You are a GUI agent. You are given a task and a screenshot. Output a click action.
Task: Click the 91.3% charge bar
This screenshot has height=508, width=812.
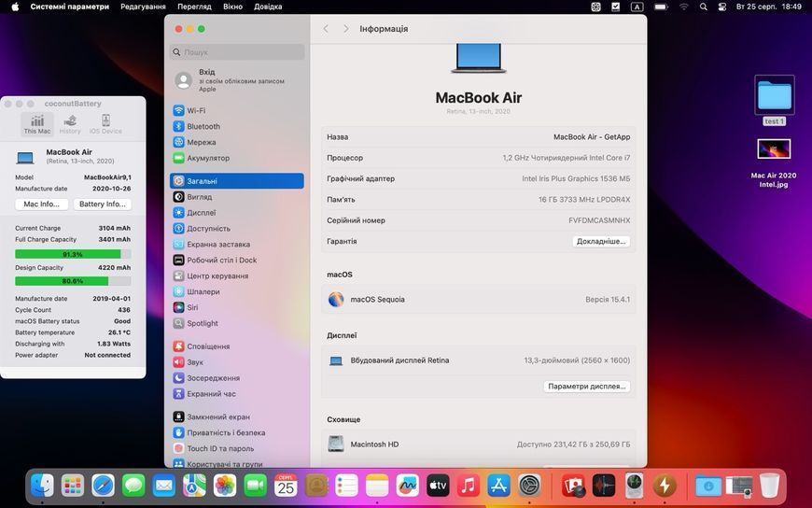click(73, 254)
